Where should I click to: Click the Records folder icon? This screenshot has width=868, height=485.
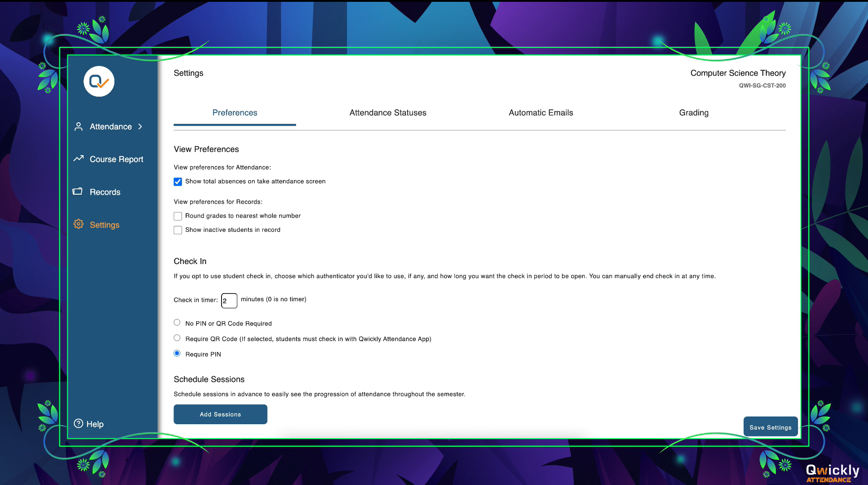click(x=78, y=191)
